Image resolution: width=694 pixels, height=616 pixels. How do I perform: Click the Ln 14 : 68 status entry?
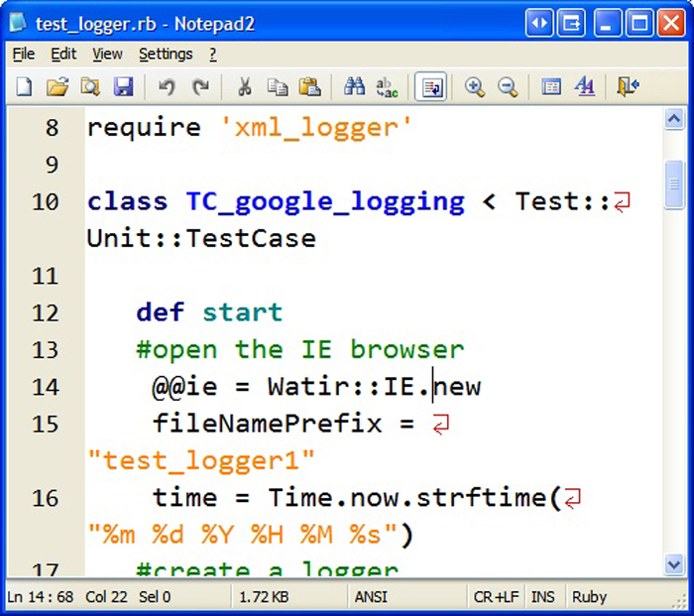41,596
